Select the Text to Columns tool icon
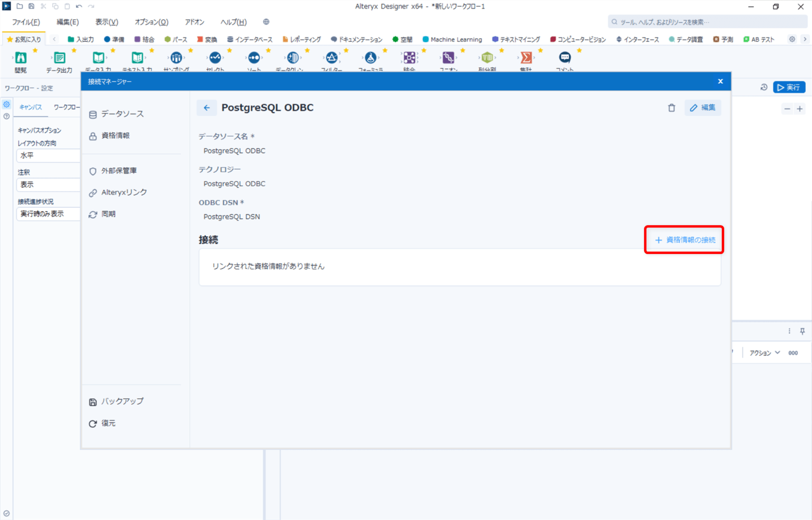The width and height of the screenshot is (812, 520). 487,58
